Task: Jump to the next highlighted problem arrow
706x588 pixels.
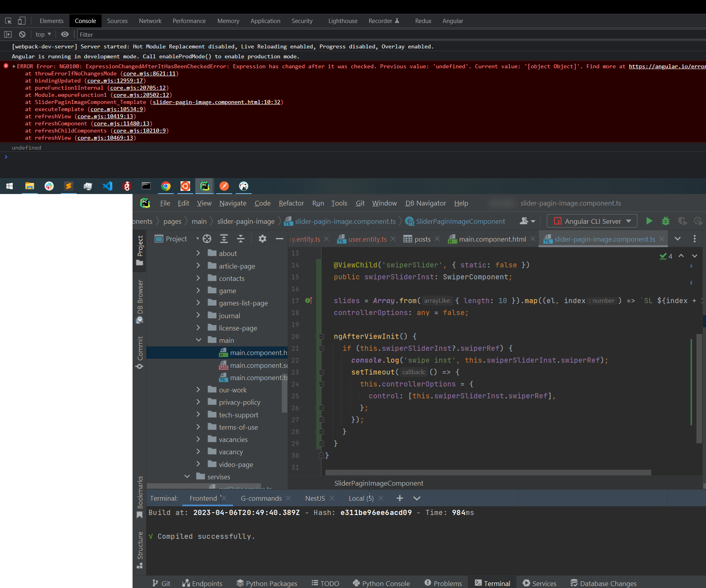Action: tap(694, 256)
